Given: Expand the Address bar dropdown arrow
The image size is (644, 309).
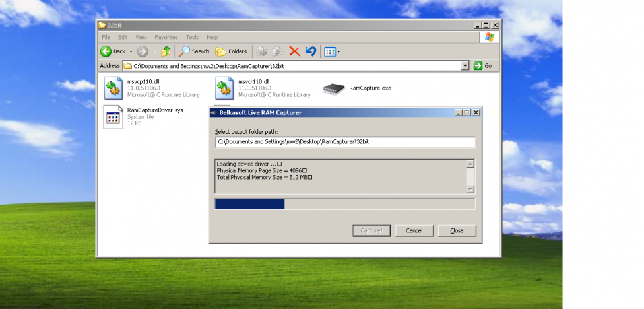Looking at the screenshot, I should click(465, 66).
